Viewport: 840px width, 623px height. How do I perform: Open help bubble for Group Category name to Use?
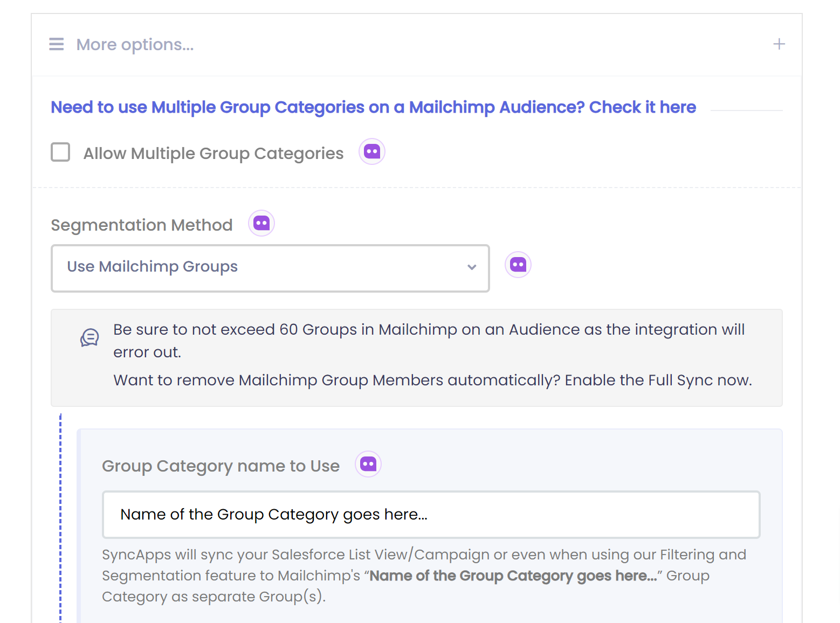pos(368,464)
